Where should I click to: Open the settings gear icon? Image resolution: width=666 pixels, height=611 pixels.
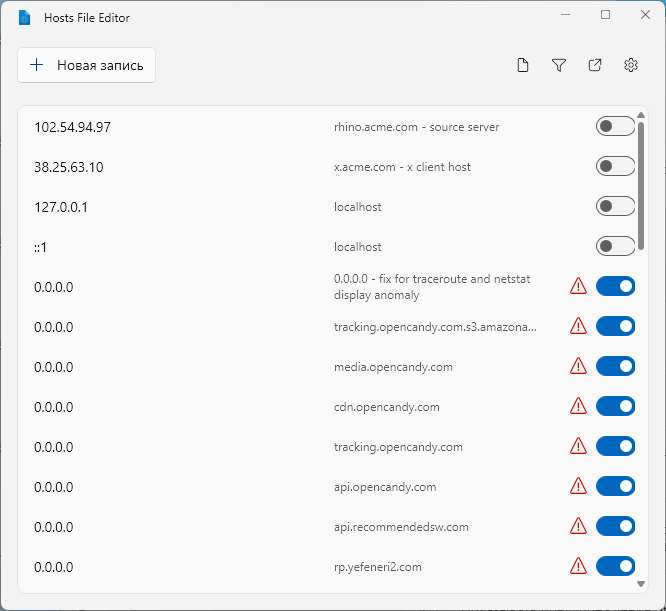click(x=631, y=66)
